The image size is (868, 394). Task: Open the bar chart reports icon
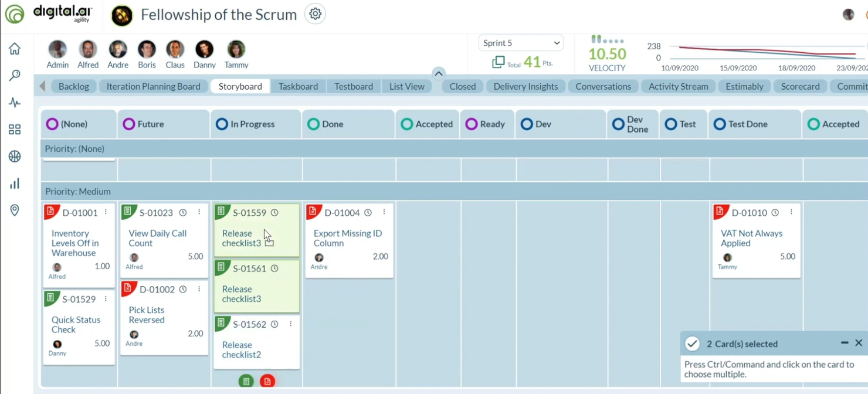pos(15,184)
